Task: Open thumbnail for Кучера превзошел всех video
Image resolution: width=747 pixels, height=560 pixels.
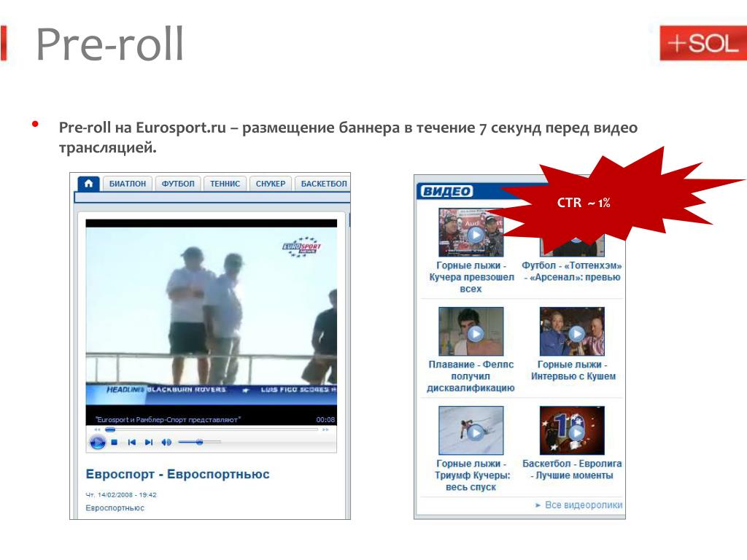Action: [x=471, y=233]
